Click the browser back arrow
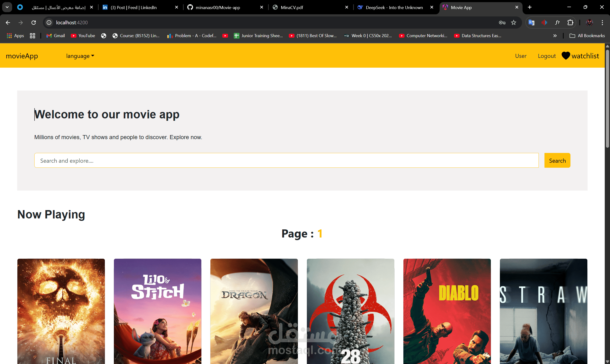The image size is (610, 364). 8,23
